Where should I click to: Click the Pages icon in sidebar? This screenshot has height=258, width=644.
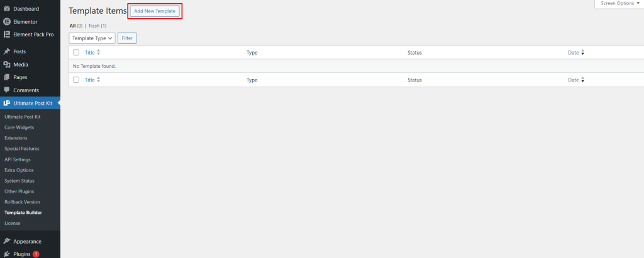(x=6, y=77)
